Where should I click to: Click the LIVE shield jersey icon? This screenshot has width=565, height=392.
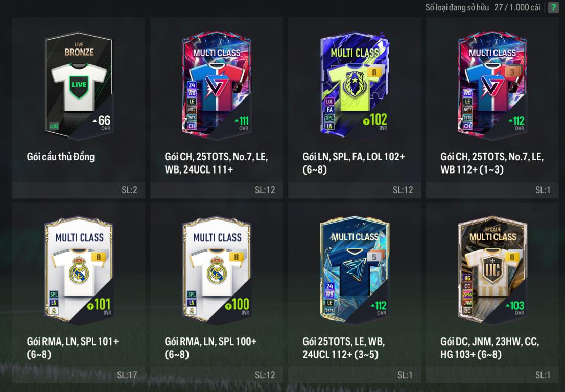click(79, 87)
